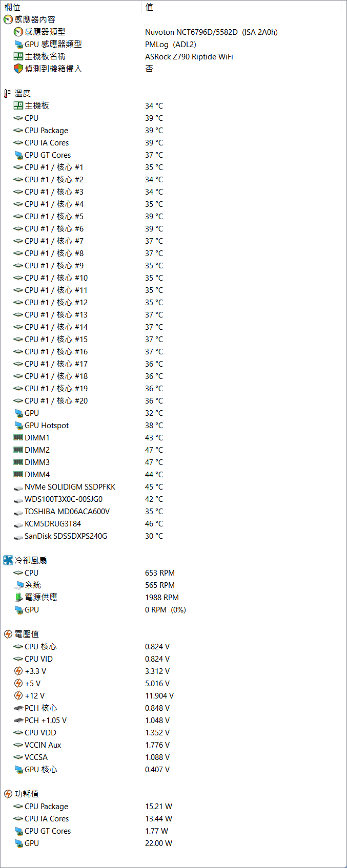Click the shield icon for 偵測到機箱侵入
The width and height of the screenshot is (347, 868).
[18, 69]
